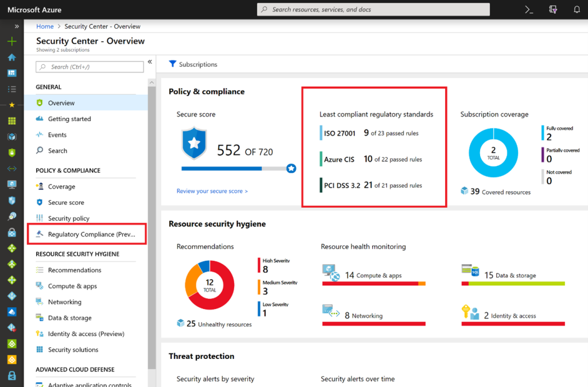The height and width of the screenshot is (387, 588).
Task: Click the Networking red health bar
Action: tap(374, 324)
